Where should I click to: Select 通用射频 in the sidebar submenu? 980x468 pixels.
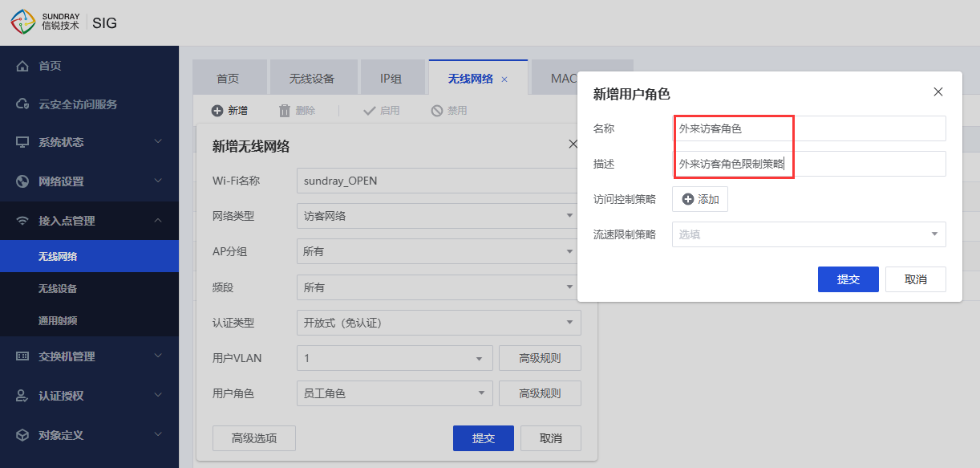point(89,320)
